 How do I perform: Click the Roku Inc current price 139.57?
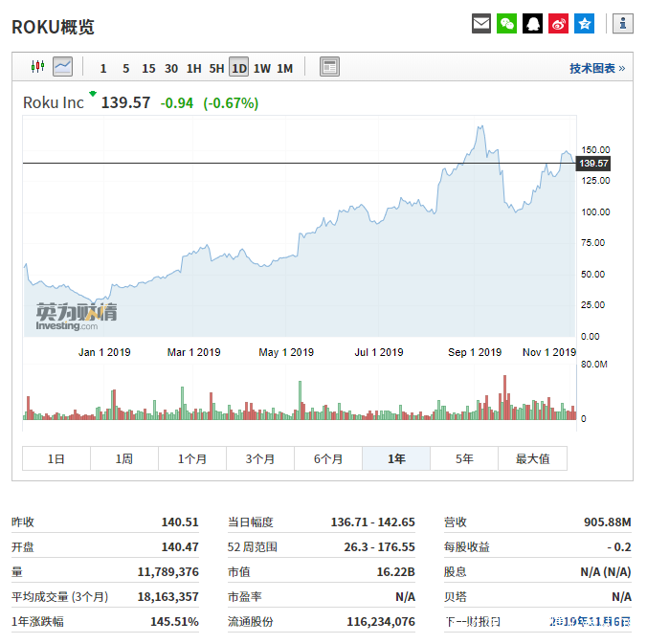pyautogui.click(x=125, y=102)
